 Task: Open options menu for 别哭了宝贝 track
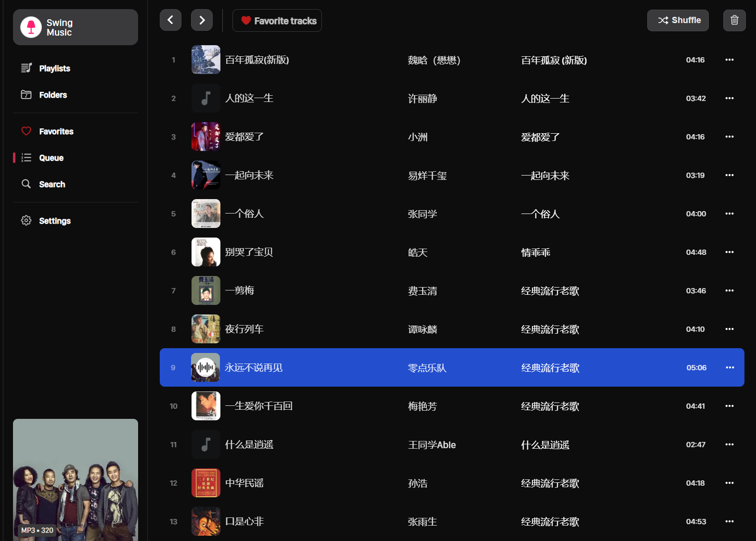coord(730,252)
